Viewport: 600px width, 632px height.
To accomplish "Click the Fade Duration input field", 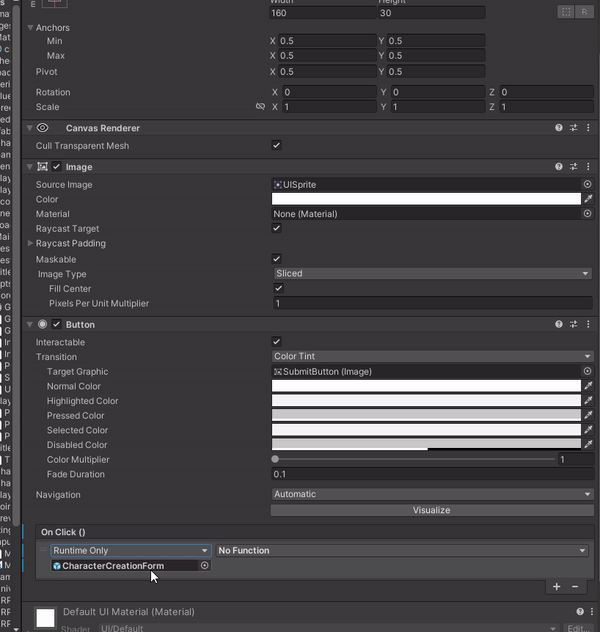I will (x=433, y=474).
